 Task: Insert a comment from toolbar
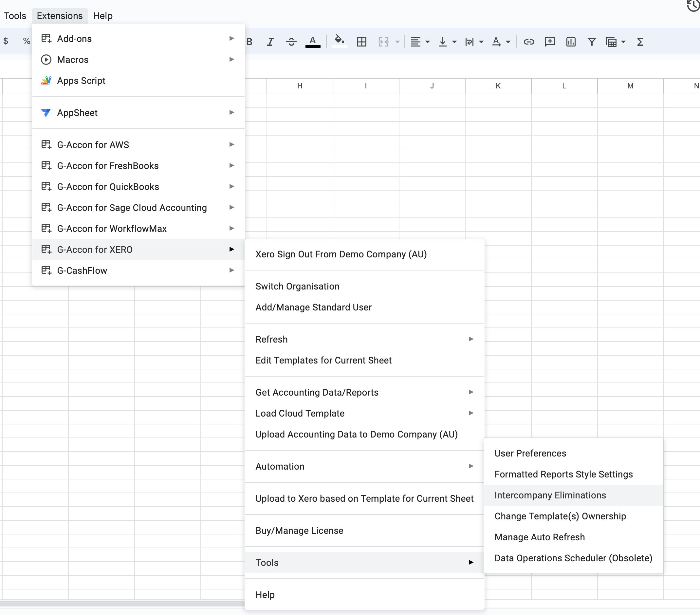550,42
